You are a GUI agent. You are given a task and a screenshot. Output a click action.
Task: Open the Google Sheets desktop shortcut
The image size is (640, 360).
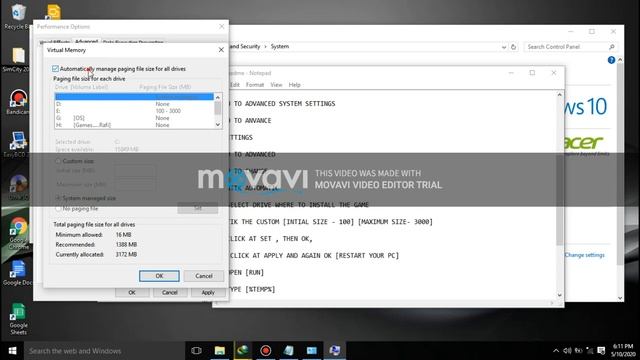(x=18, y=319)
